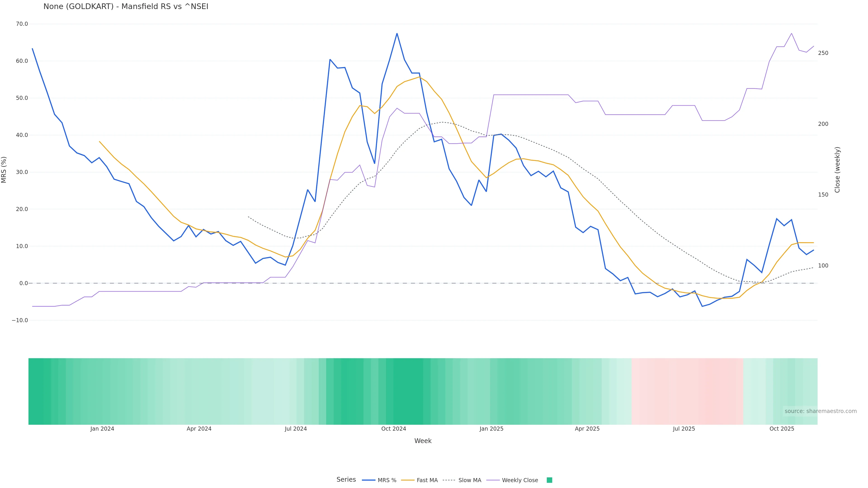868x488 pixels.
Task: Click the darkest green heatmap band at Oct 2024
Action: tap(408, 391)
